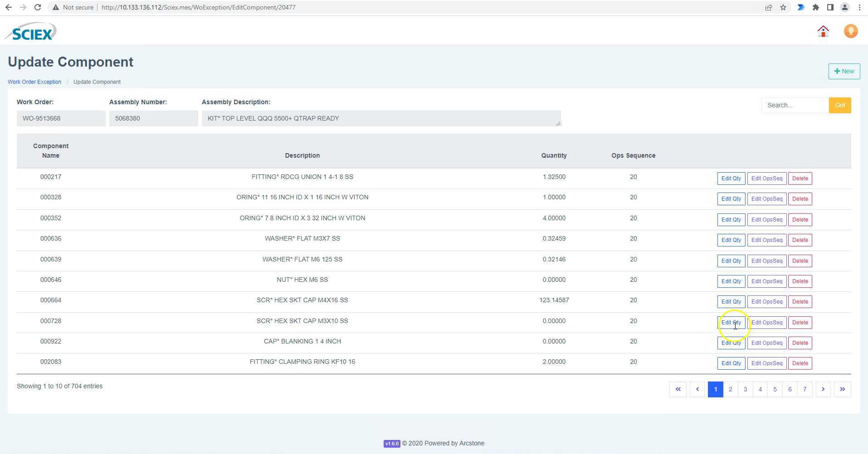Click the SCIEX logo
Screen dimensions: 868x454
(x=31, y=32)
